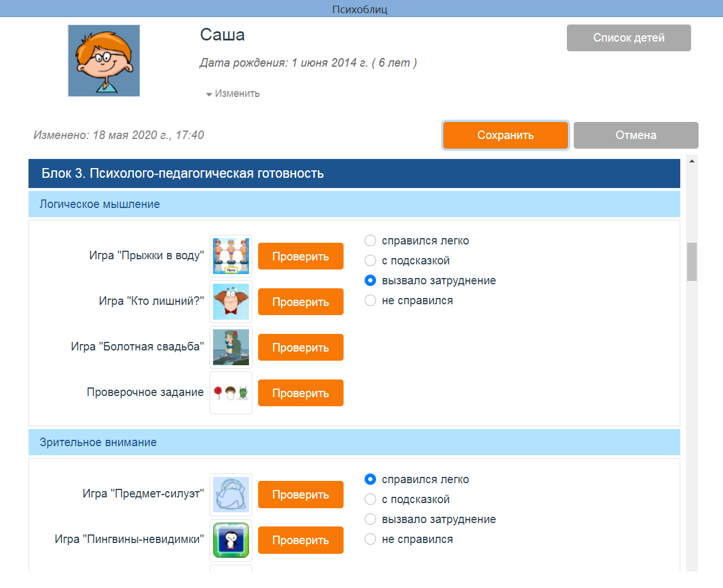Open the "Список детей" children list
Screen dimensions: 723x588
[x=628, y=38]
